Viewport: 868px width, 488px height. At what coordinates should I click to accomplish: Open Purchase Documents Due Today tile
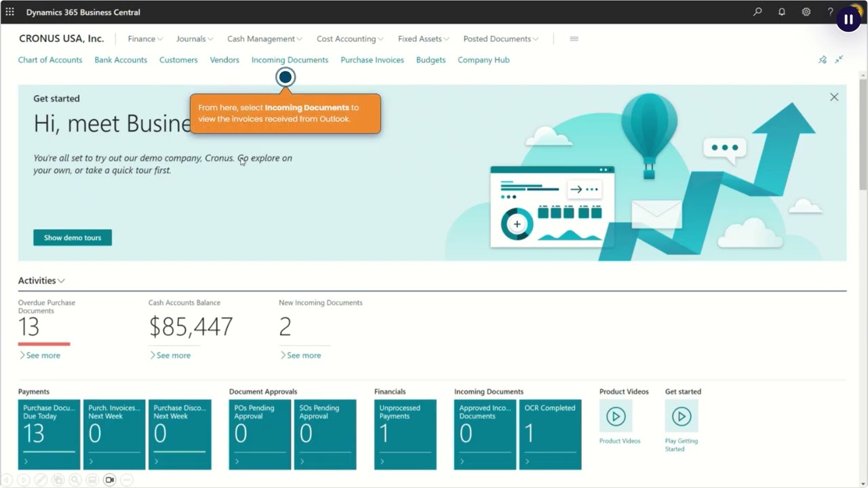pos(49,434)
